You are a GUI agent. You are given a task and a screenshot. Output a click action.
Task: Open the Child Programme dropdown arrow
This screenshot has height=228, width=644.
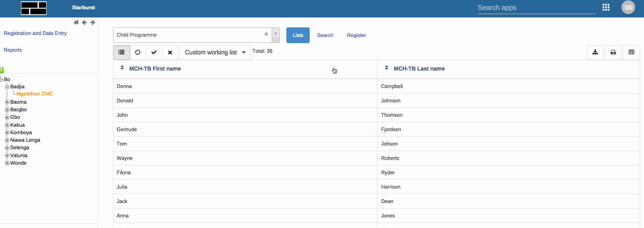276,35
